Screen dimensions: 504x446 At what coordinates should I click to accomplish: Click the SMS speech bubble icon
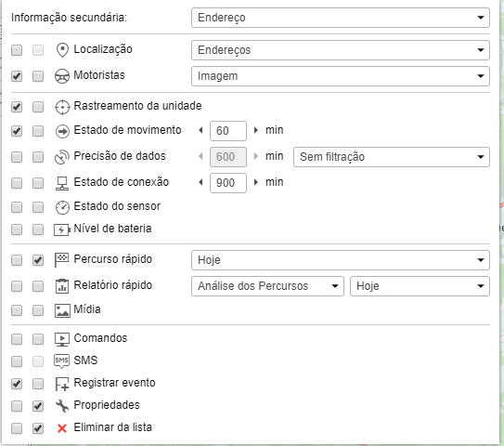click(x=61, y=361)
